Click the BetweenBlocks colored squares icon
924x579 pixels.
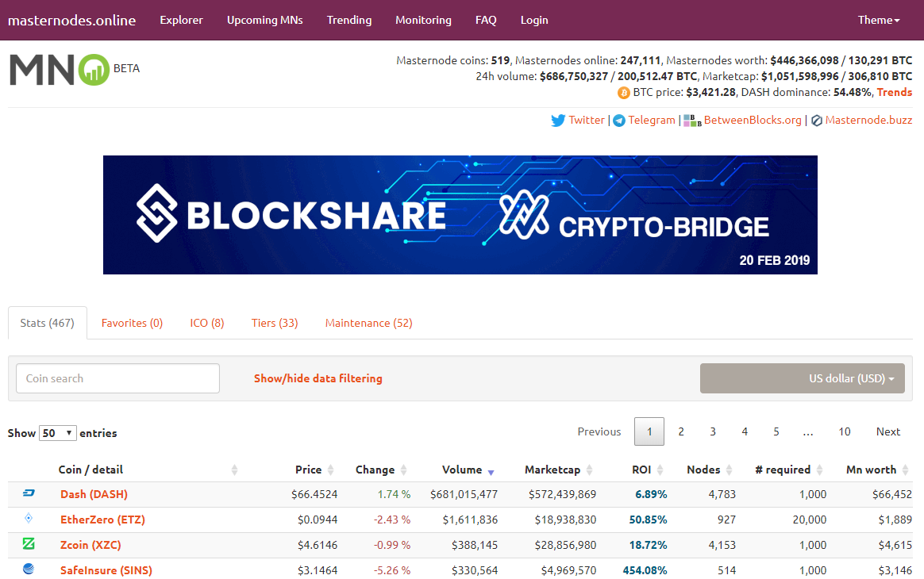[692, 121]
